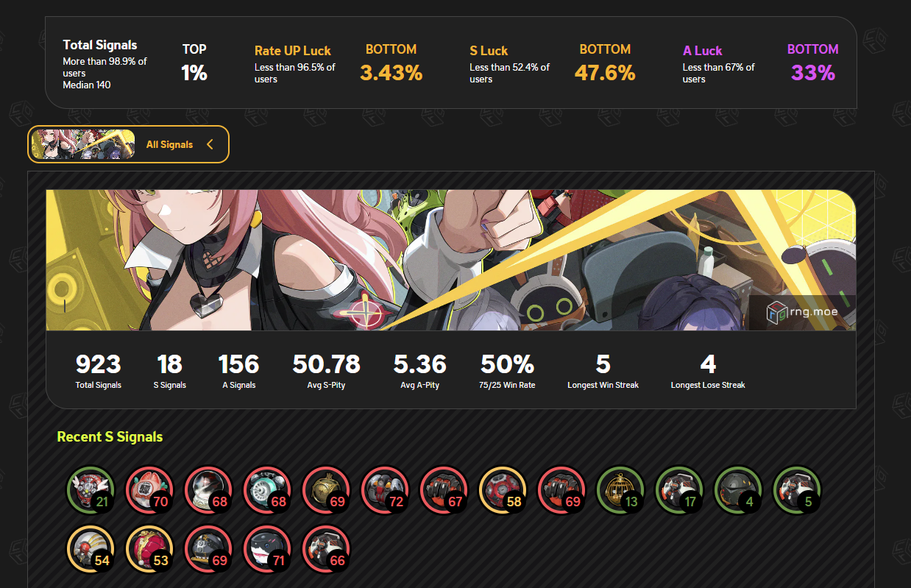Select the S signal icon with pity 70
Image resolution: width=911 pixels, height=588 pixels.
[149, 490]
